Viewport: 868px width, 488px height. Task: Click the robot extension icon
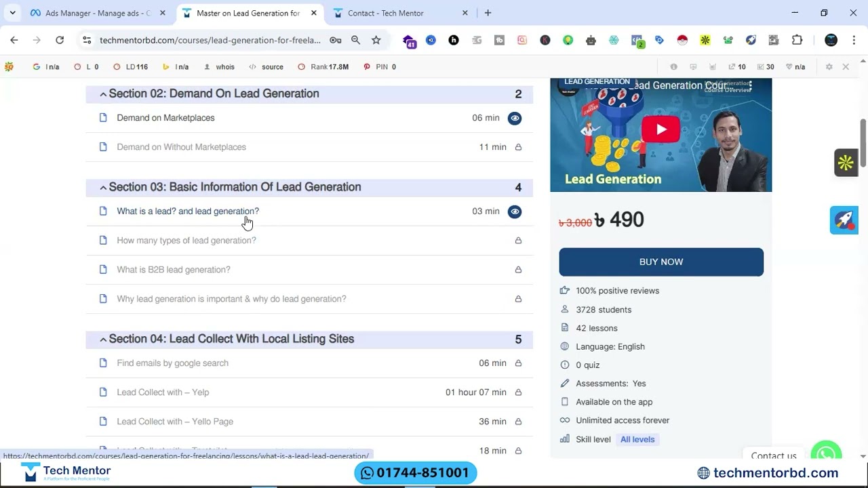[591, 40]
